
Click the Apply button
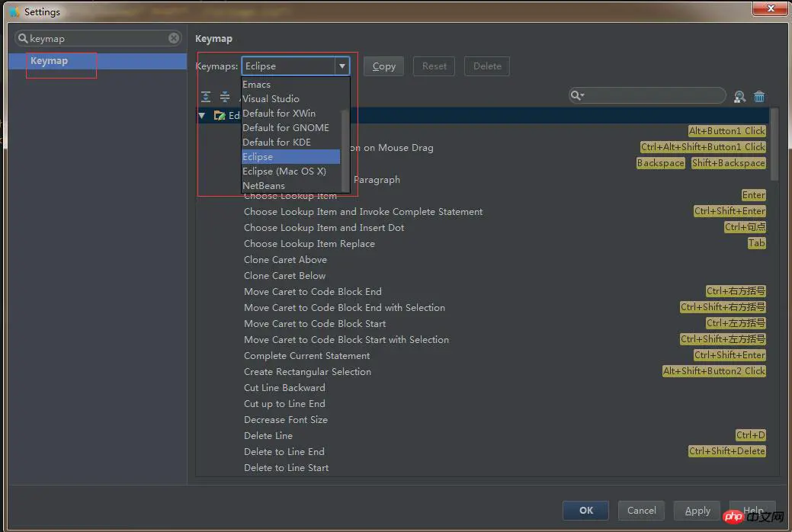(x=697, y=510)
